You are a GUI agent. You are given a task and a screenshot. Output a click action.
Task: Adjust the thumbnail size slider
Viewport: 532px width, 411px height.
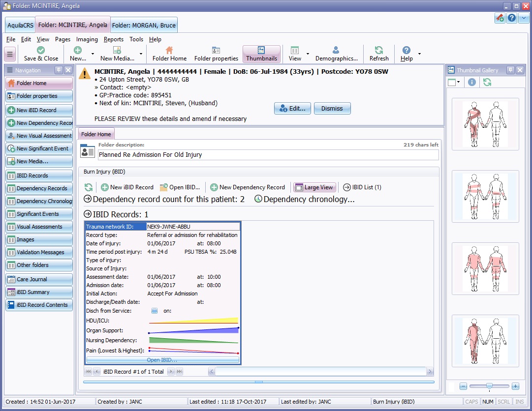(x=489, y=386)
